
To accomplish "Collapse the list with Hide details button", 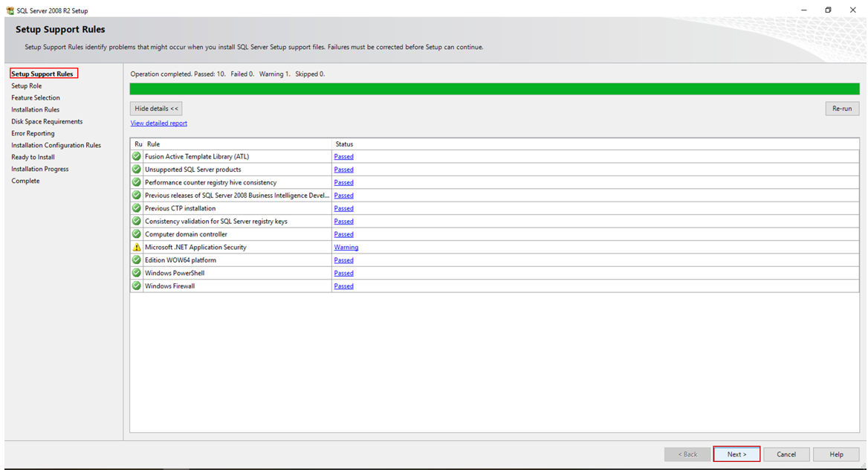I will 156,109.
